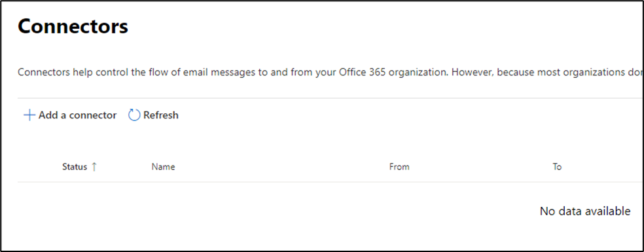Click the From column header

[x=399, y=166]
